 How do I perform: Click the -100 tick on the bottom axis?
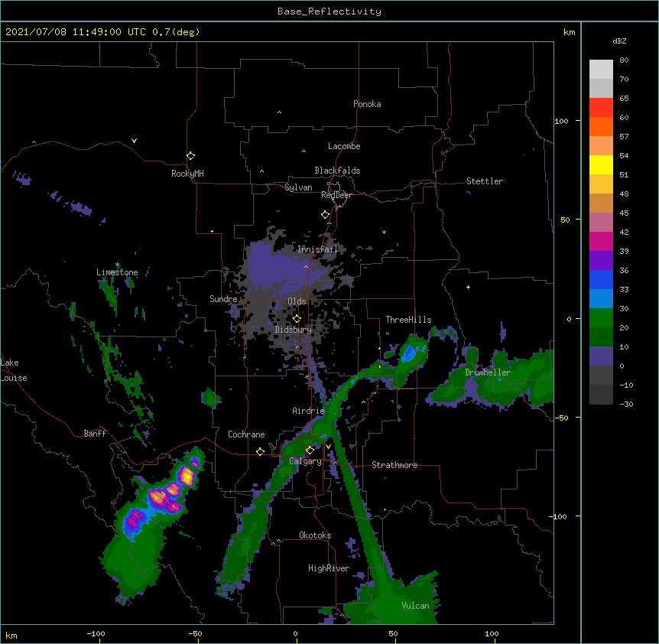[x=96, y=633]
